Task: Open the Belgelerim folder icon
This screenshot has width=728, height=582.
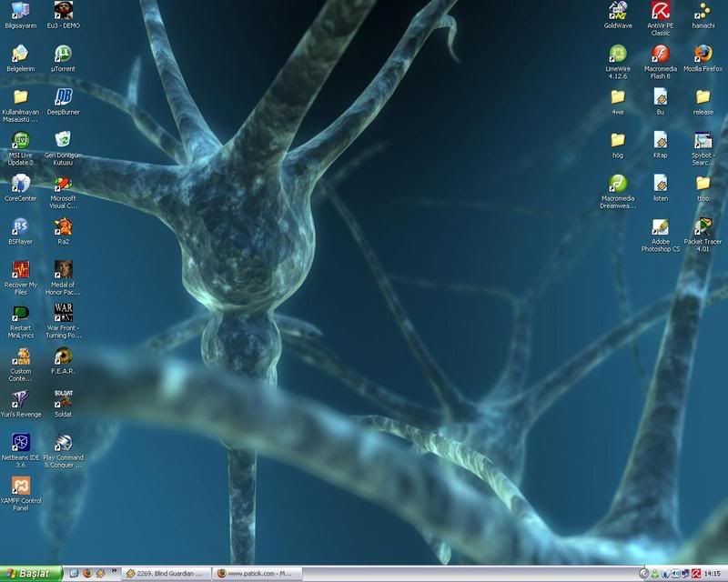Action: pyautogui.click(x=20, y=58)
